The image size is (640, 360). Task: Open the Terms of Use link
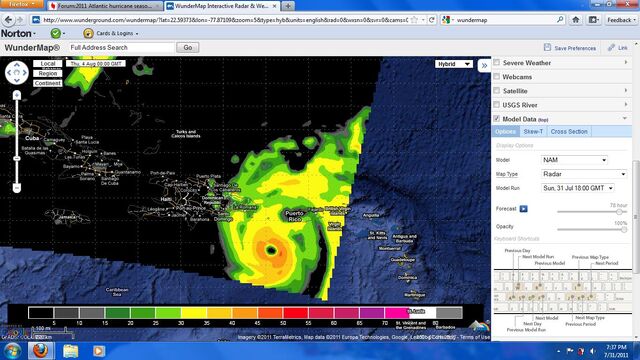coord(475,337)
